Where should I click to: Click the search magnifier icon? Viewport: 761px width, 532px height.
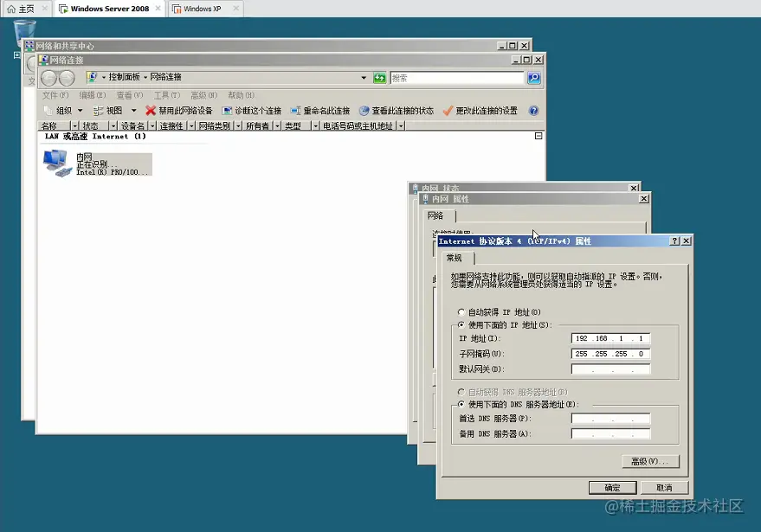(534, 78)
